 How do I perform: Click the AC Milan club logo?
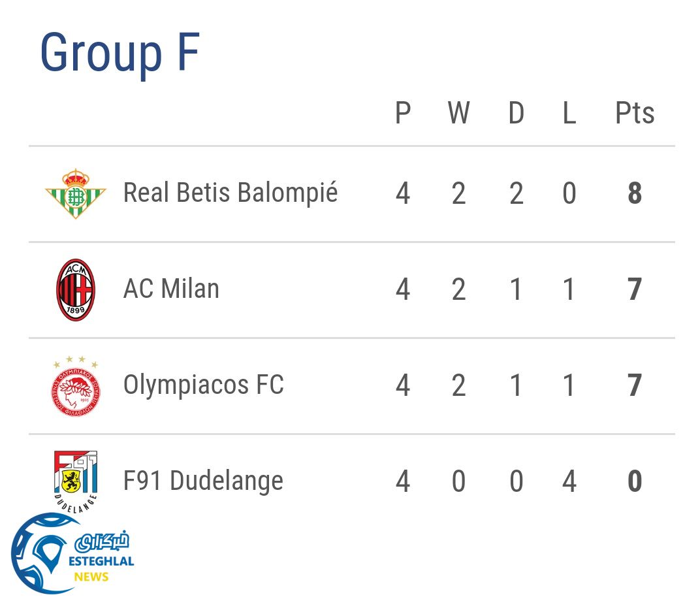click(x=76, y=289)
